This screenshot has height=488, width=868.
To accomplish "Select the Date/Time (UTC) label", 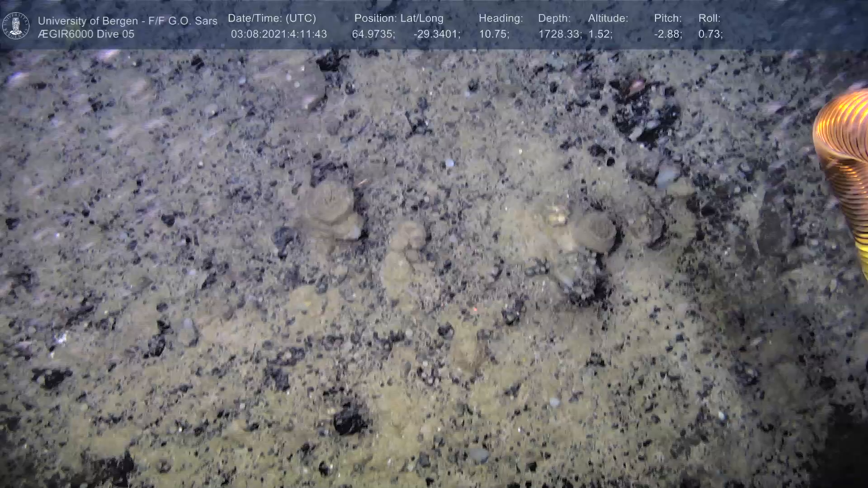I will click(x=272, y=19).
